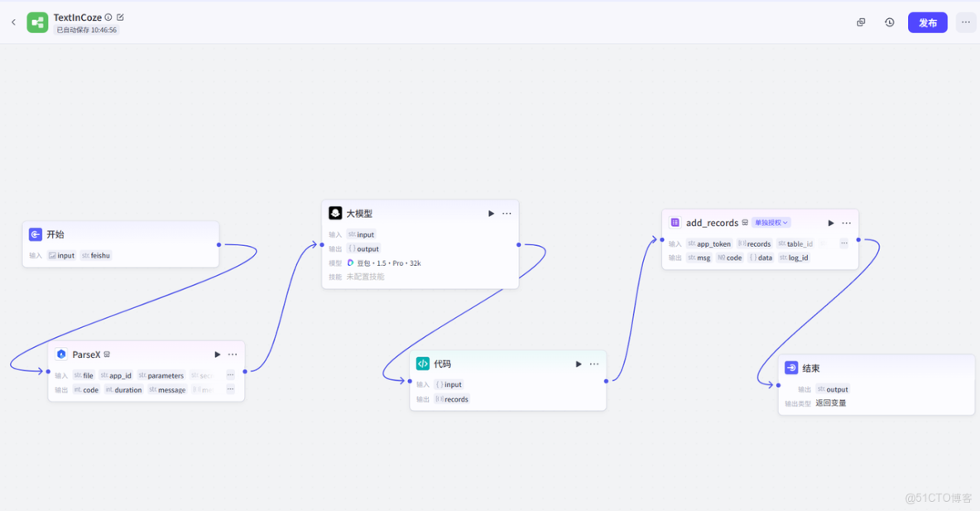
Task: Click the duplicate workflow icon in header
Action: tap(861, 22)
